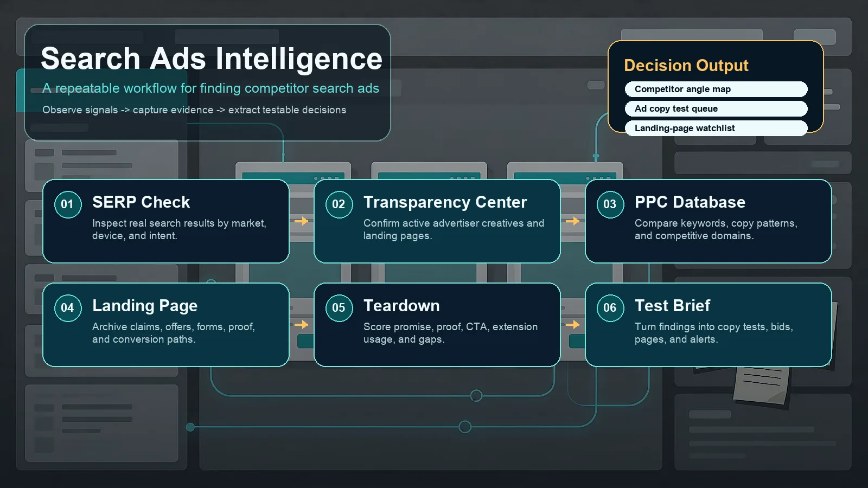Viewport: 868px width, 488px height.
Task: Collapse the Teardown step card
Action: (437, 325)
